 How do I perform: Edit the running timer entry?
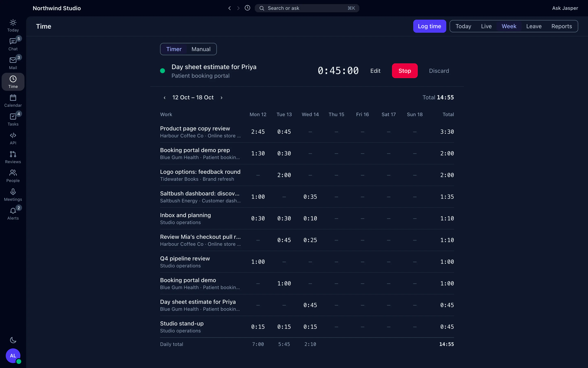375,71
